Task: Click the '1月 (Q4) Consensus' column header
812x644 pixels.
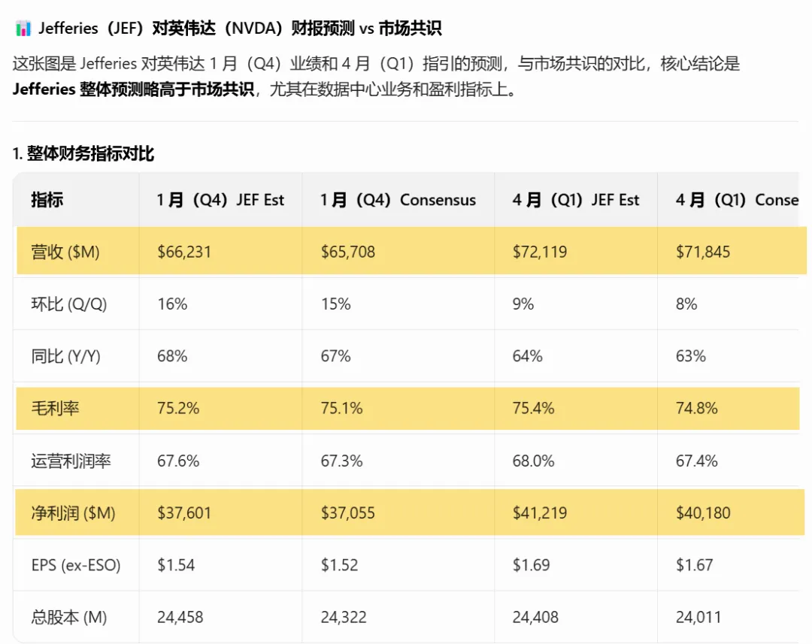Action: click(398, 200)
